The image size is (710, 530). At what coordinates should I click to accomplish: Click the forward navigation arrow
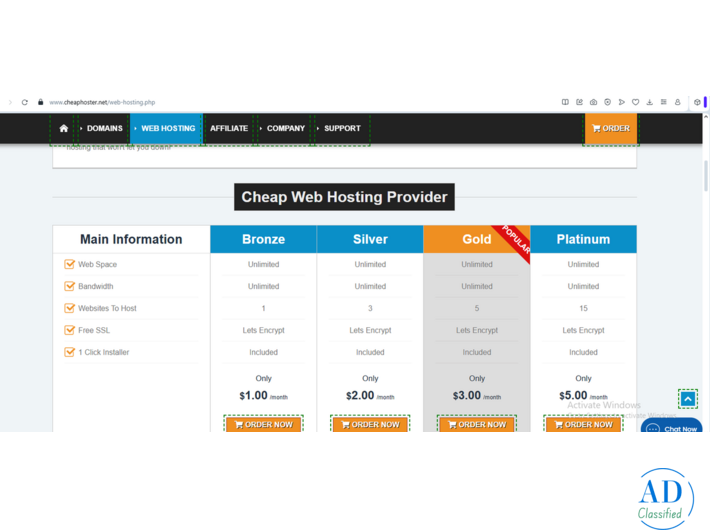[10, 102]
